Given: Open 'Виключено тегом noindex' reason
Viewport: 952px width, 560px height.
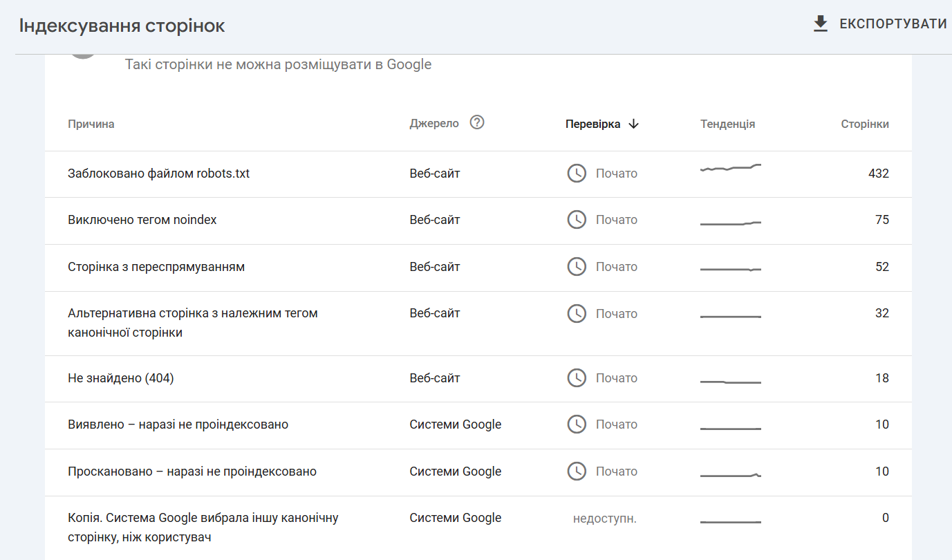Looking at the screenshot, I should click(x=142, y=220).
